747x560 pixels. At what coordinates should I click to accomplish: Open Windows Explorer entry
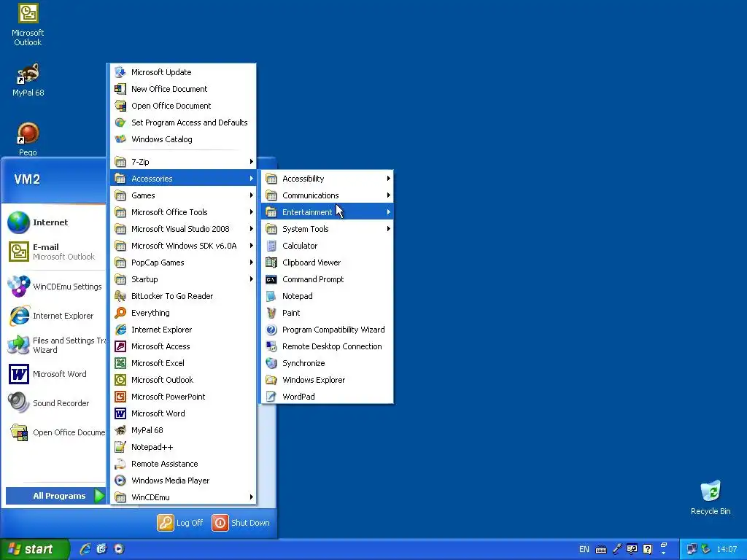point(328,379)
